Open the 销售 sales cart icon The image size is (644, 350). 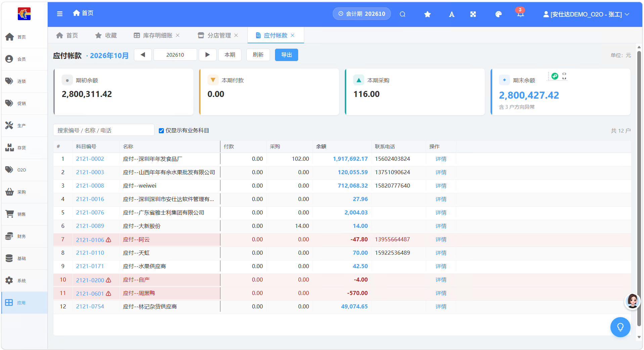(9, 214)
